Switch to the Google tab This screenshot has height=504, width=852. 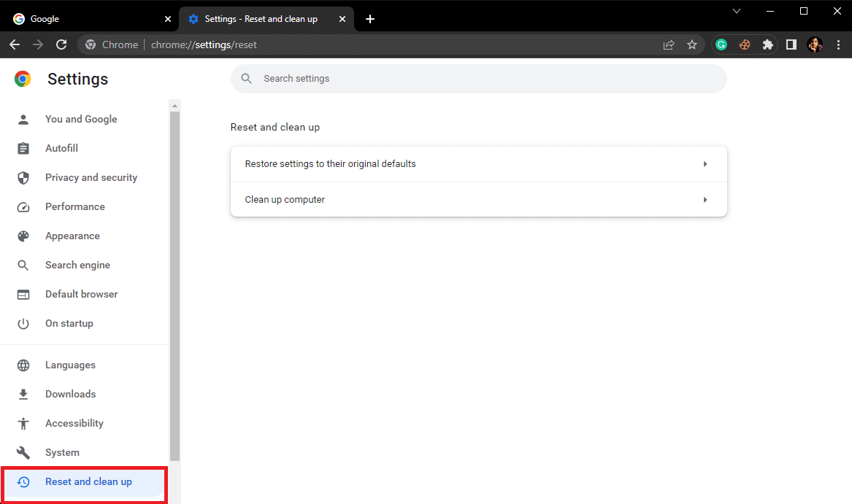pyautogui.click(x=90, y=19)
